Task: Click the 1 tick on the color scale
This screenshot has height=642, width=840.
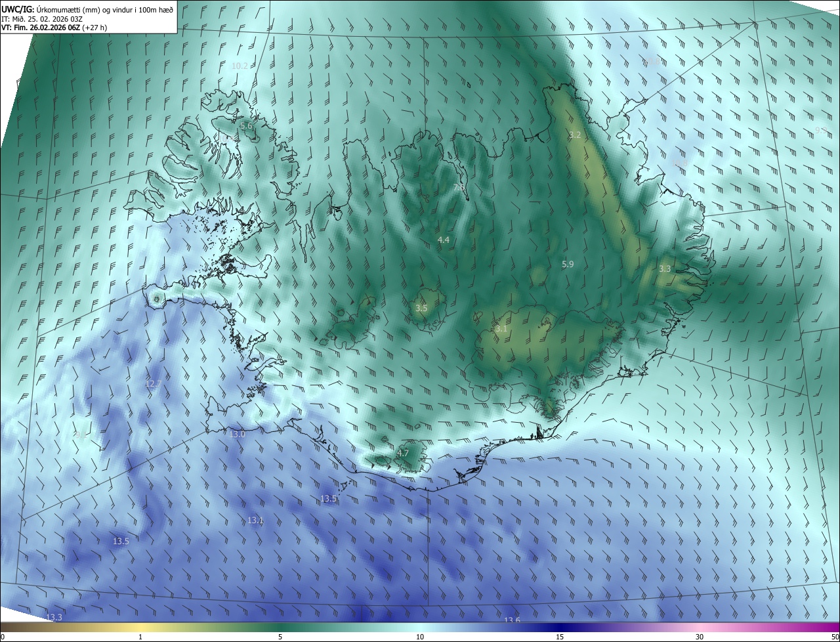Action: click(x=140, y=637)
